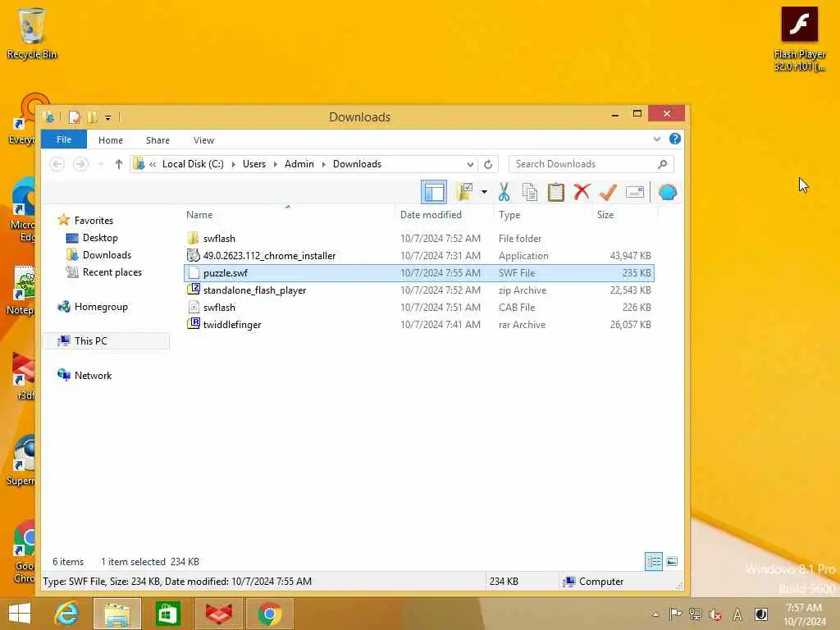Click the muted volume tray icon
840x630 pixels.
715,614
